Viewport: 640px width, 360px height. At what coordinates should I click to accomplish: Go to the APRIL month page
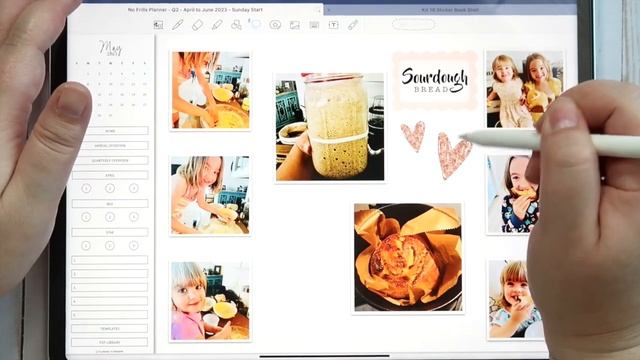coord(110,175)
